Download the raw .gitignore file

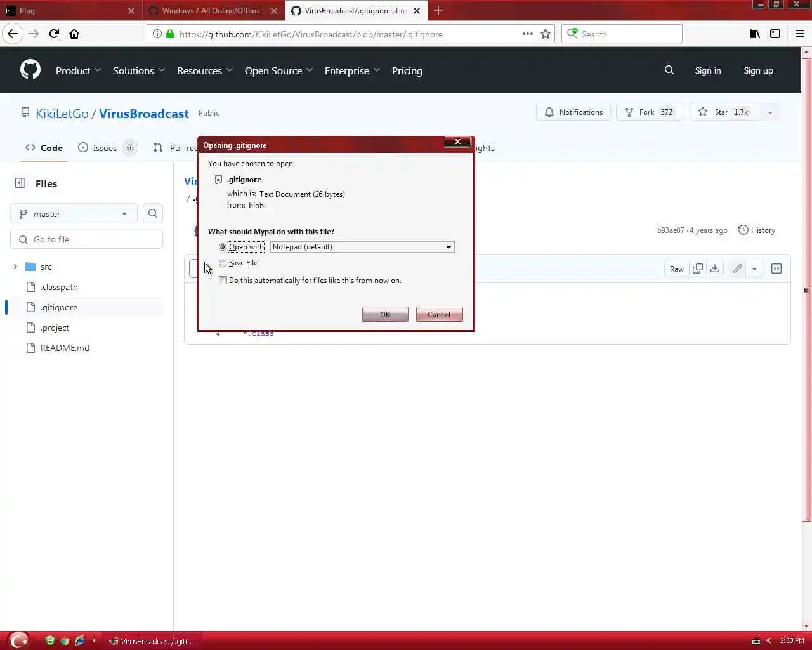[715, 269]
